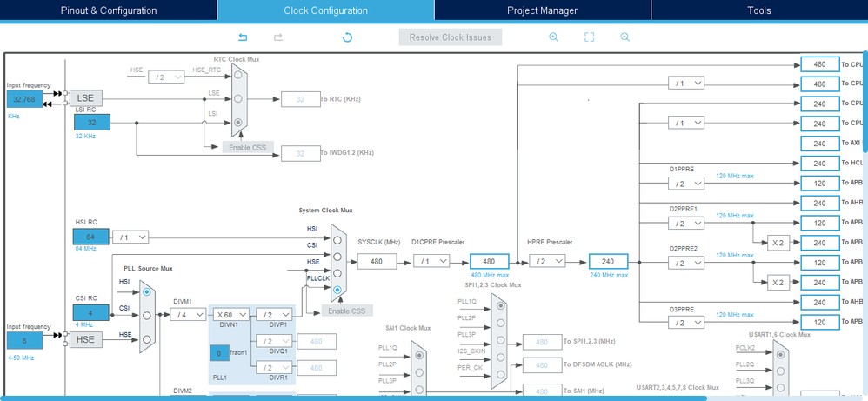The height and width of the screenshot is (401, 868).
Task: Click the horizontal scrollbar at bottom
Action: [354, 398]
